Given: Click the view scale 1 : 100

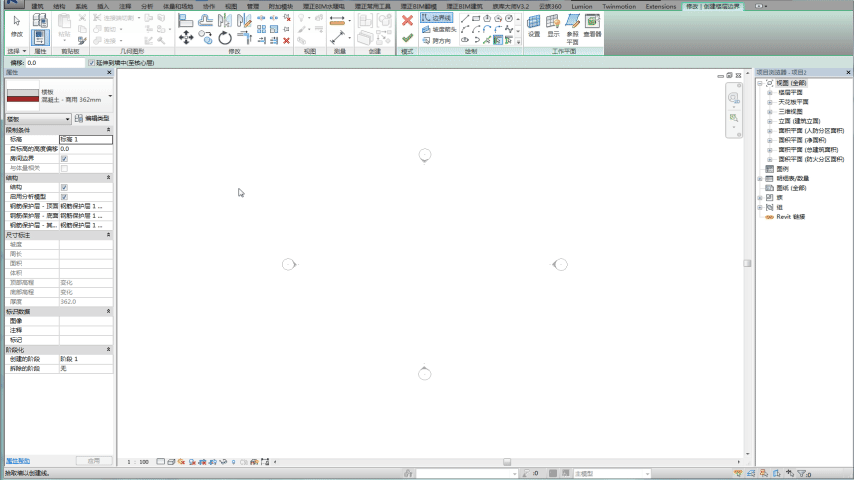Looking at the screenshot, I should tap(138, 462).
